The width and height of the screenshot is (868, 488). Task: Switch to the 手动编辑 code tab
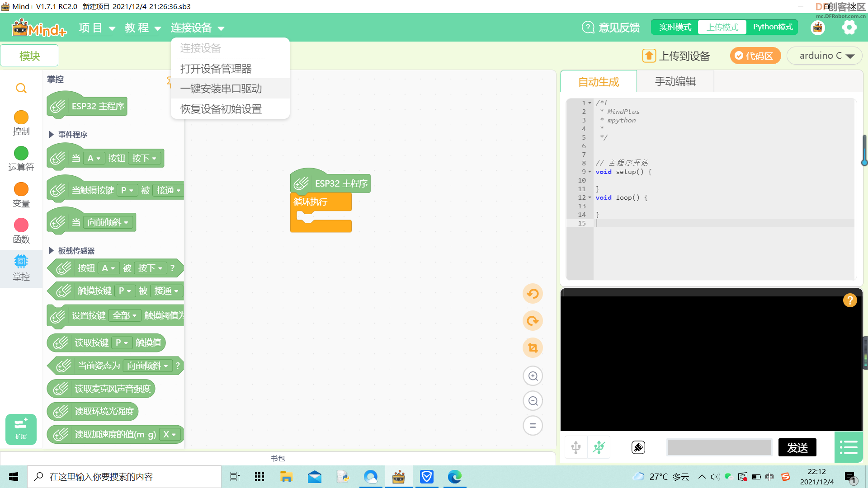[x=675, y=82]
